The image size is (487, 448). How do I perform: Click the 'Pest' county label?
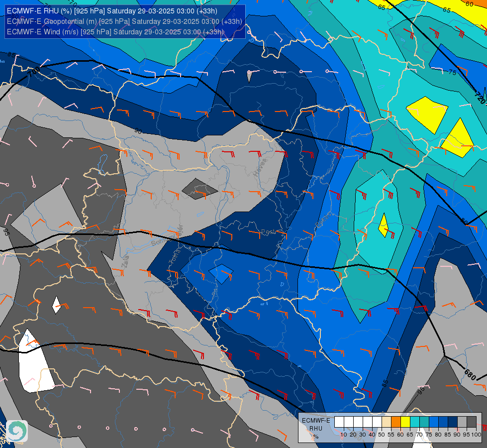[268, 232]
